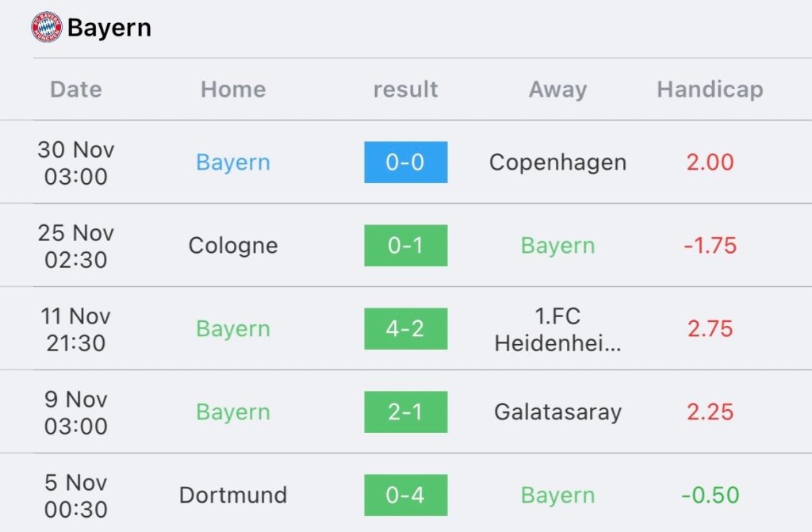This screenshot has width=812, height=532.
Task: Click the Handicap column header
Action: coord(710,89)
